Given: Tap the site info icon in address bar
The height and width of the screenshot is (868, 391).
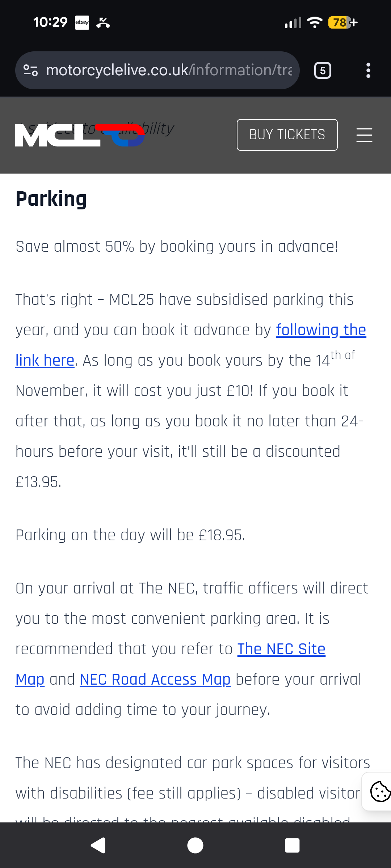Looking at the screenshot, I should (31, 70).
